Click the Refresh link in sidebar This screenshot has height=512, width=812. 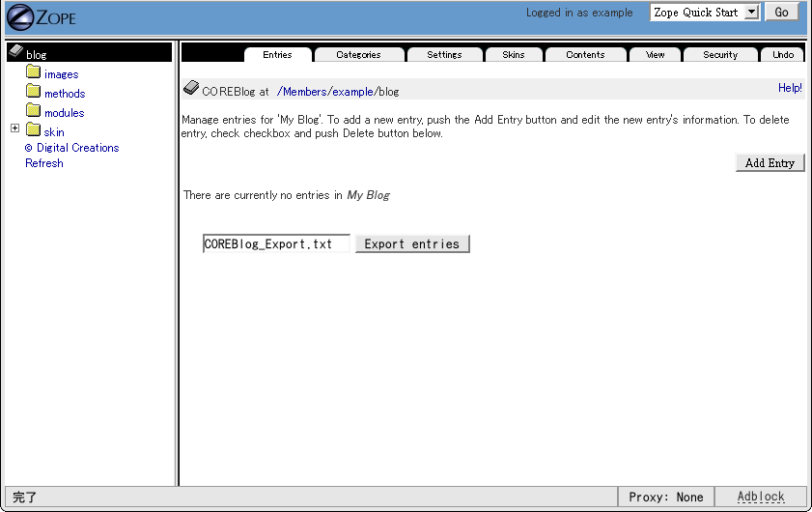[x=44, y=163]
